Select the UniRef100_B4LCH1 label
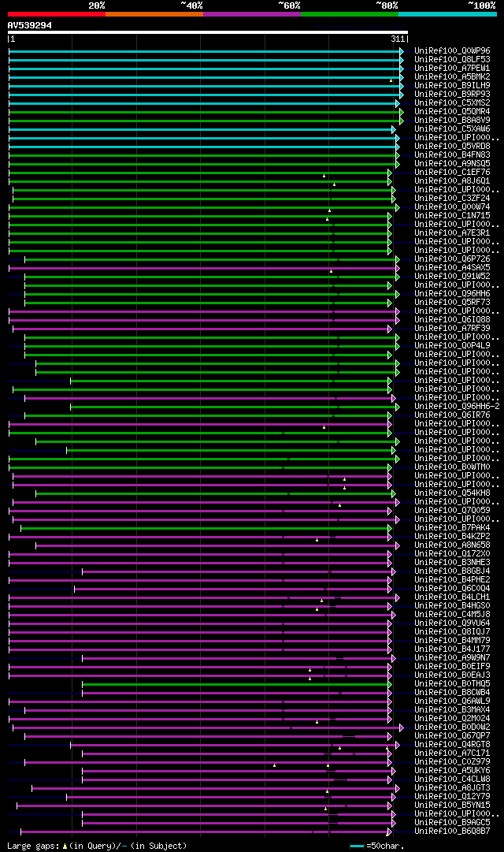This screenshot has height=852, width=504. pyautogui.click(x=452, y=597)
